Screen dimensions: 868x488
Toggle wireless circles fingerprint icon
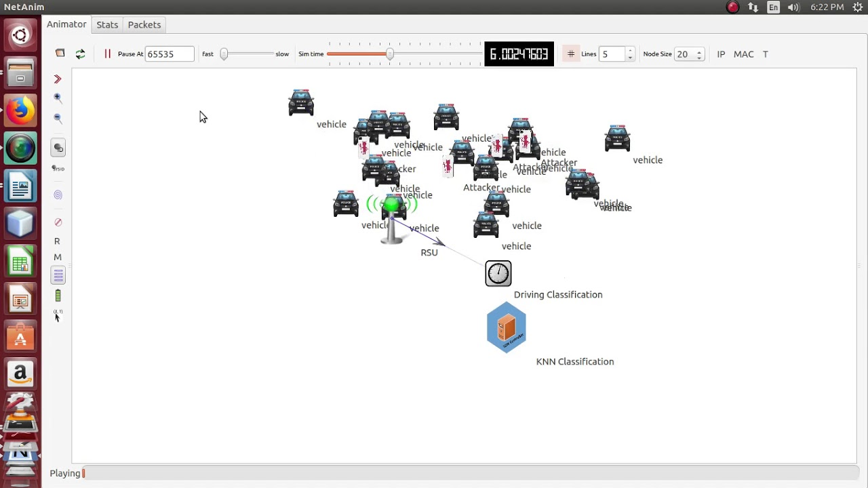coord(58,195)
